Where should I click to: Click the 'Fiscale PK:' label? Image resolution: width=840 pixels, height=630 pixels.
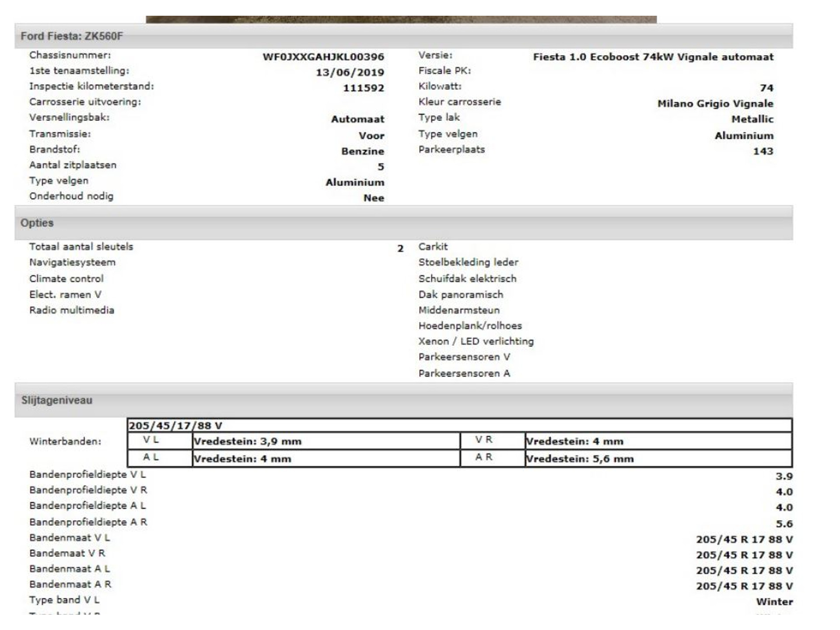(x=444, y=70)
